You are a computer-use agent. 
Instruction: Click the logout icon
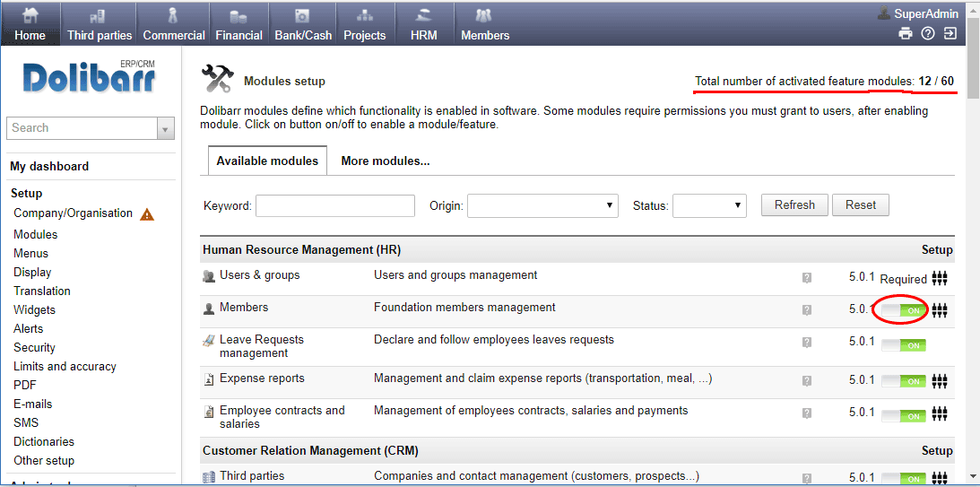(x=950, y=34)
